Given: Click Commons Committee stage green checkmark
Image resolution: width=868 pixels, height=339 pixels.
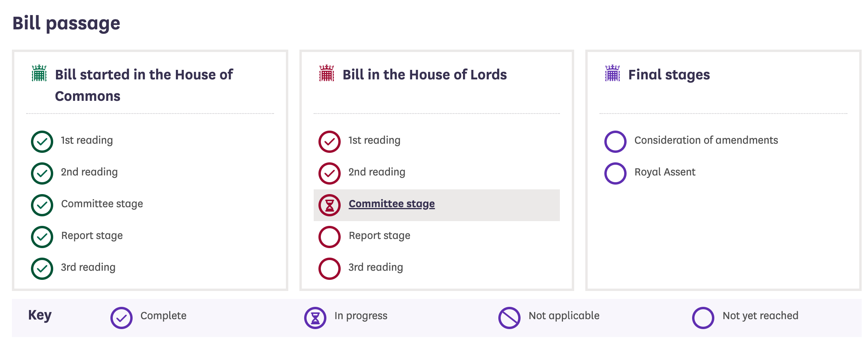Looking at the screenshot, I should pyautogui.click(x=42, y=205).
